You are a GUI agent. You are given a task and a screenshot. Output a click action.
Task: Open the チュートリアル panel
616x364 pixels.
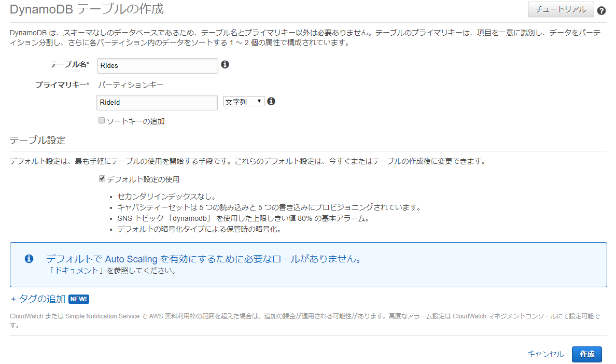click(x=561, y=9)
